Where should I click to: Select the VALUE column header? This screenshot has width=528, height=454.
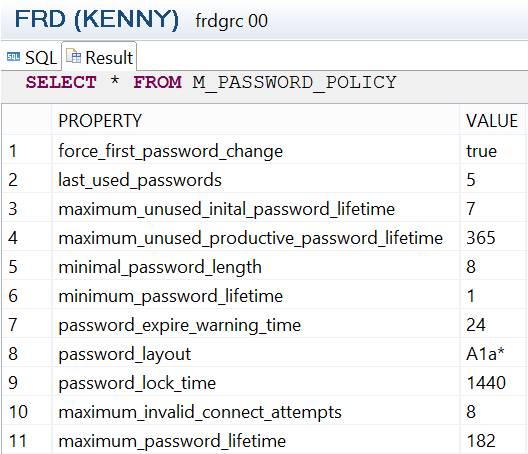pyautogui.click(x=492, y=121)
